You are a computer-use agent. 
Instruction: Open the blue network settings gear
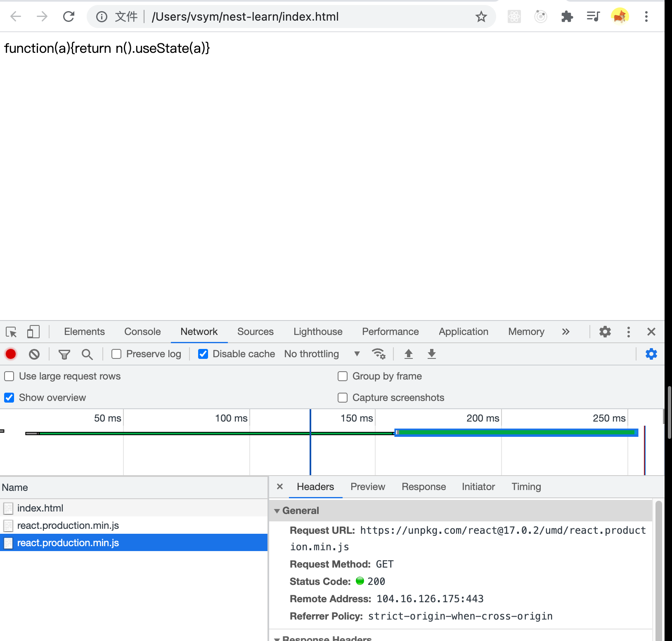651,354
